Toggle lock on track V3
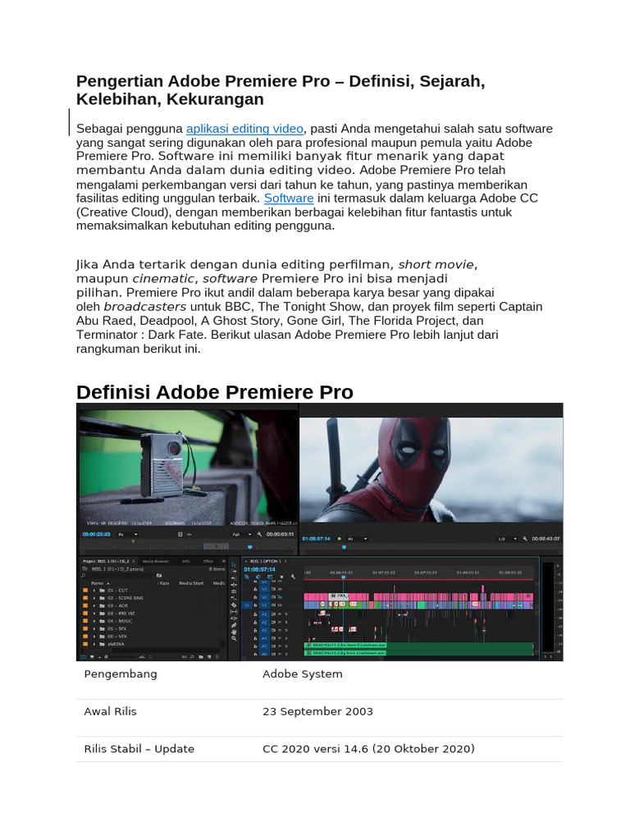The width and height of the screenshot is (630, 840). click(256, 589)
